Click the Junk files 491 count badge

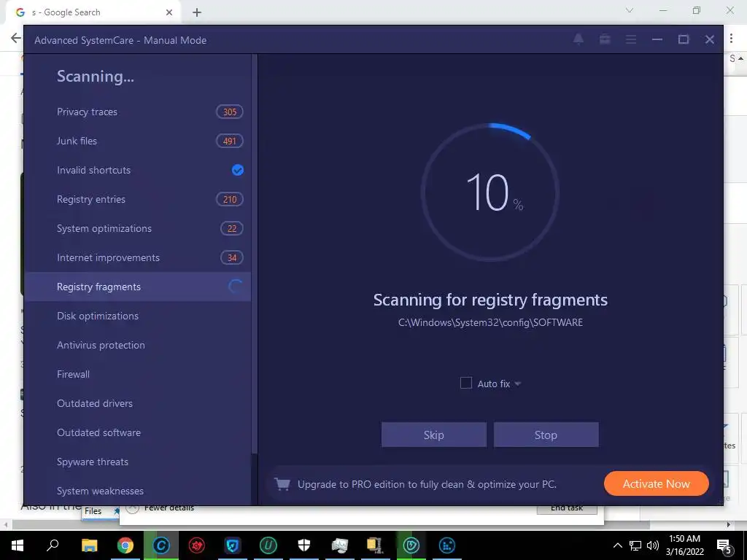(x=230, y=141)
